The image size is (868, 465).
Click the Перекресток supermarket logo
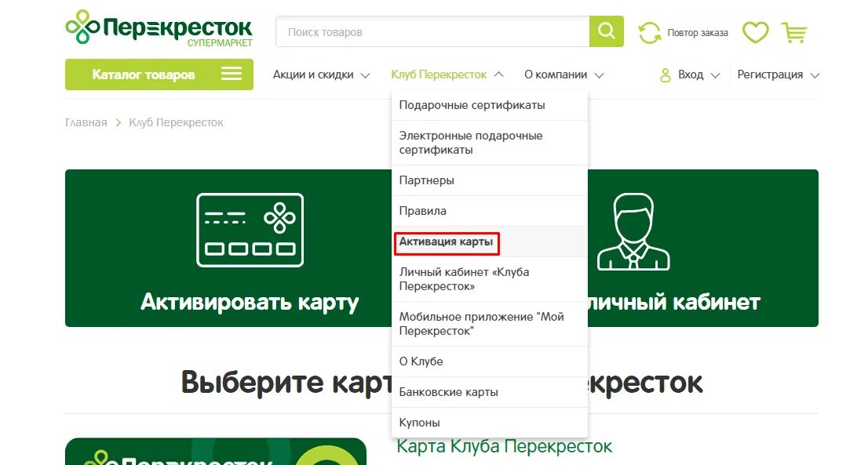click(x=159, y=29)
